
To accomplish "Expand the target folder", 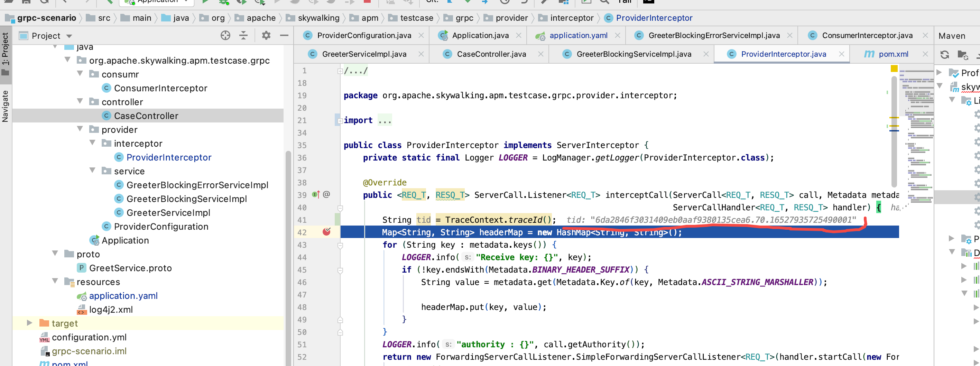I will [30, 323].
